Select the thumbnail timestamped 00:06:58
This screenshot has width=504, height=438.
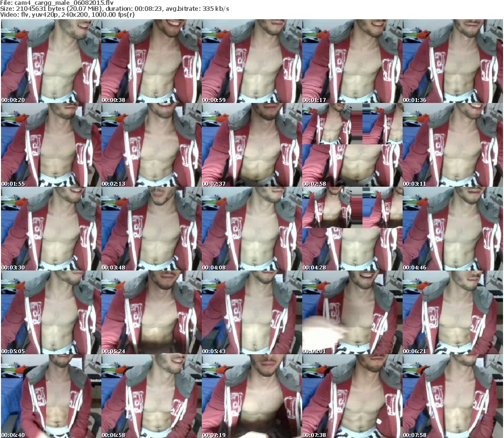(x=152, y=396)
